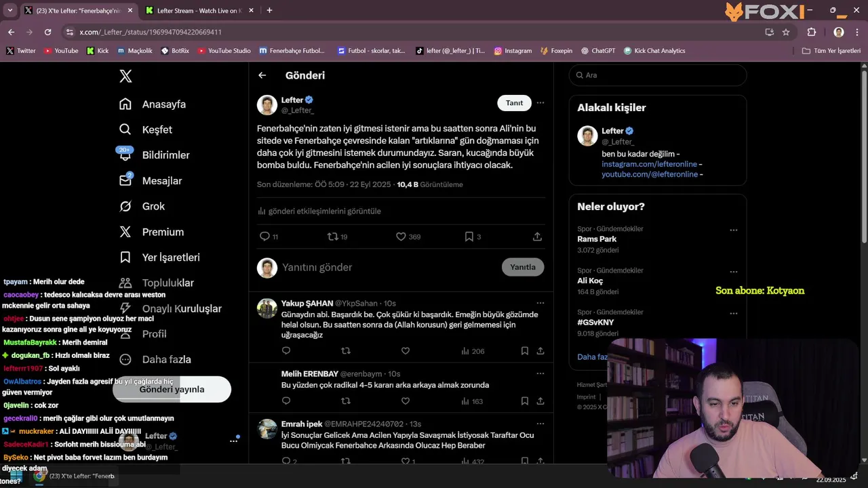Open Tüm Yer İşaretleri folder
The image size is (868, 488).
[831, 51]
